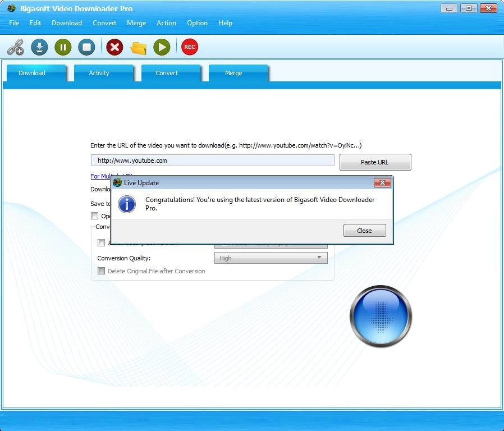Viewport: 504px width, 431px height.
Task: Start recording with the red REC icon
Action: [x=190, y=47]
